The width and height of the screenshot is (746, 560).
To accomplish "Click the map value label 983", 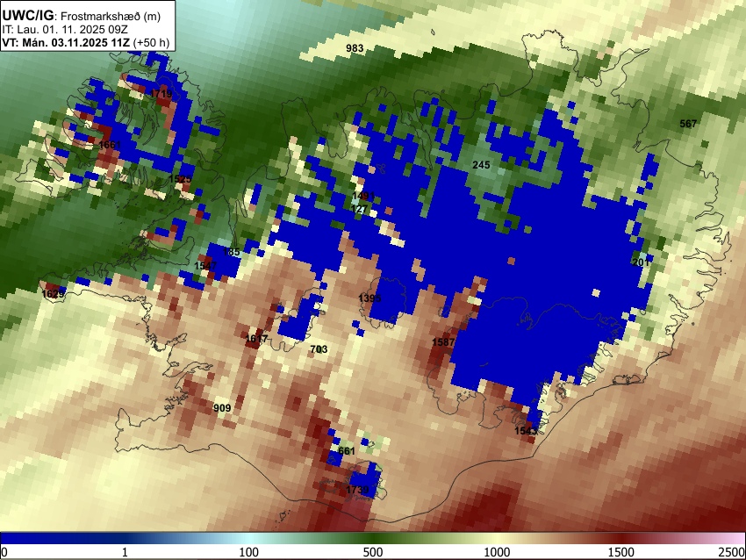I will [x=355, y=48].
